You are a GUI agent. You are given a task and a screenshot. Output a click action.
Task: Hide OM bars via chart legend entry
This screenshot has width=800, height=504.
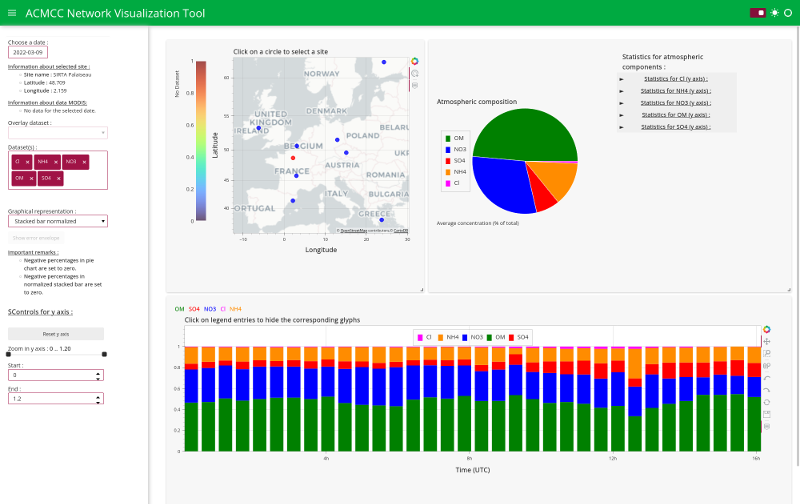(x=496, y=337)
